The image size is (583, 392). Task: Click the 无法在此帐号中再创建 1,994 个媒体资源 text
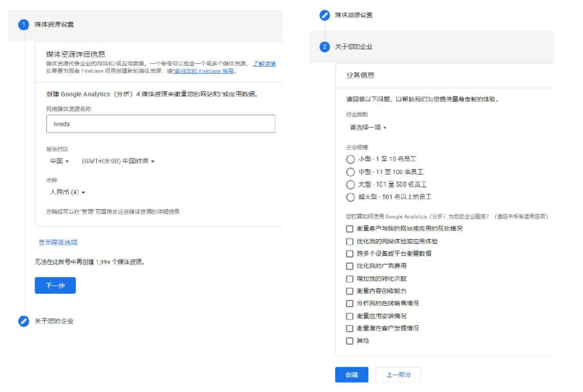pos(90,262)
